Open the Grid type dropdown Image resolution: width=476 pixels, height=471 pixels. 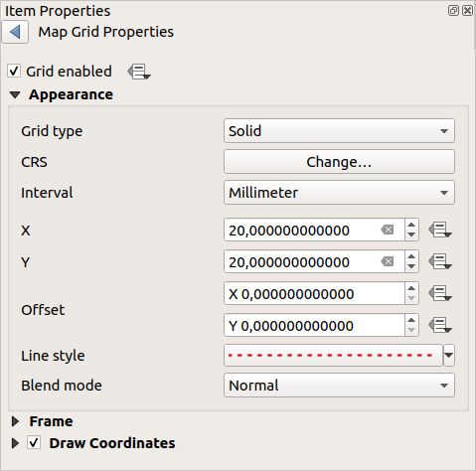point(339,131)
